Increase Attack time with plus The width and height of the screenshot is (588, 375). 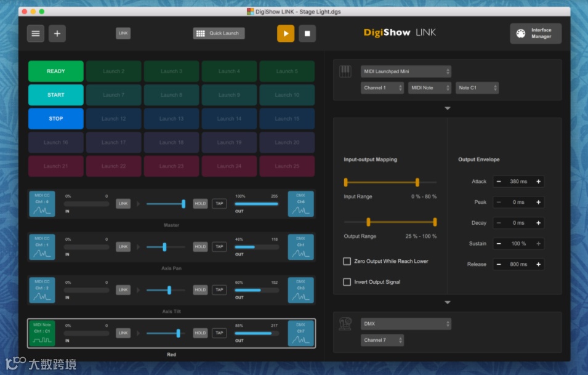tap(539, 182)
